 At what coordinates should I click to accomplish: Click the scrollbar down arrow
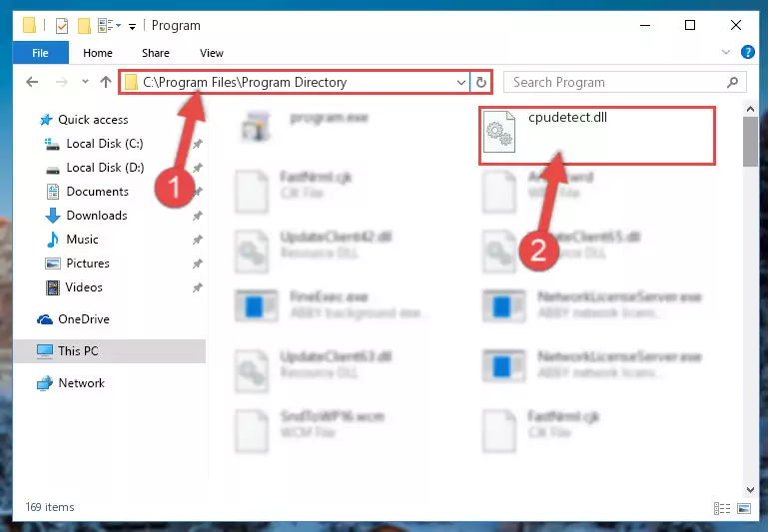click(x=750, y=490)
